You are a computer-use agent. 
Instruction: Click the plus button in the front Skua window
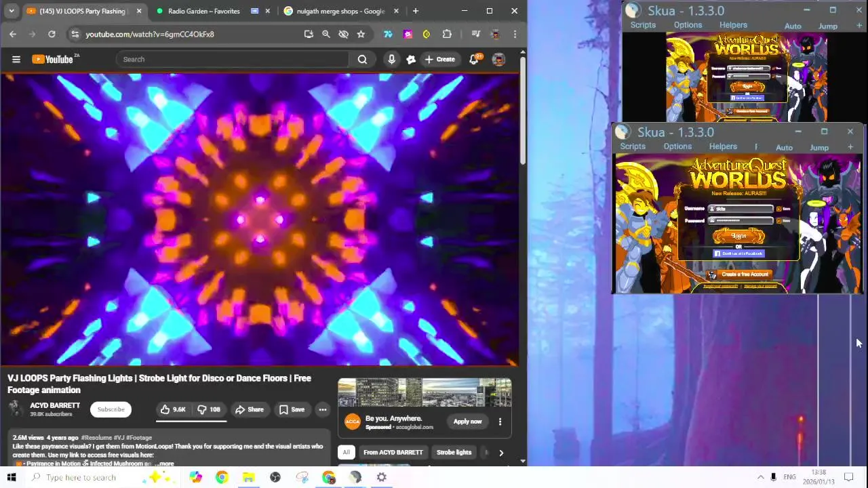tap(850, 146)
